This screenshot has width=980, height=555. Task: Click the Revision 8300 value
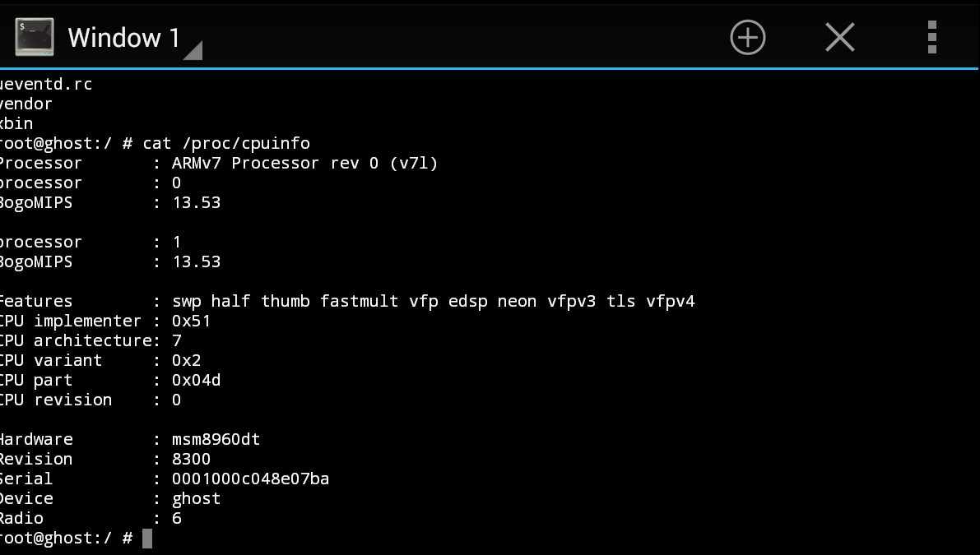pyautogui.click(x=191, y=460)
